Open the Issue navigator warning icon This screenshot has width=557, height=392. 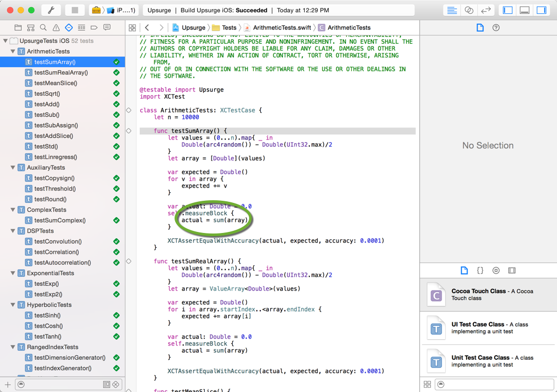pyautogui.click(x=56, y=27)
